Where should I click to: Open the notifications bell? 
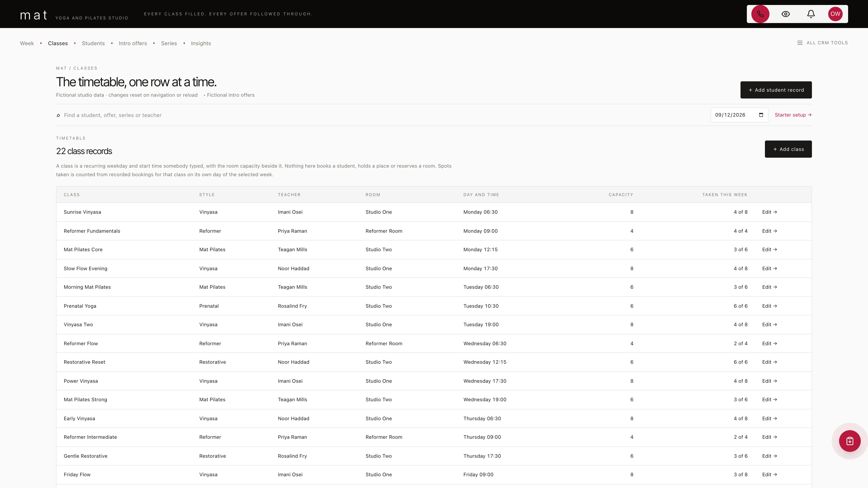click(x=811, y=14)
